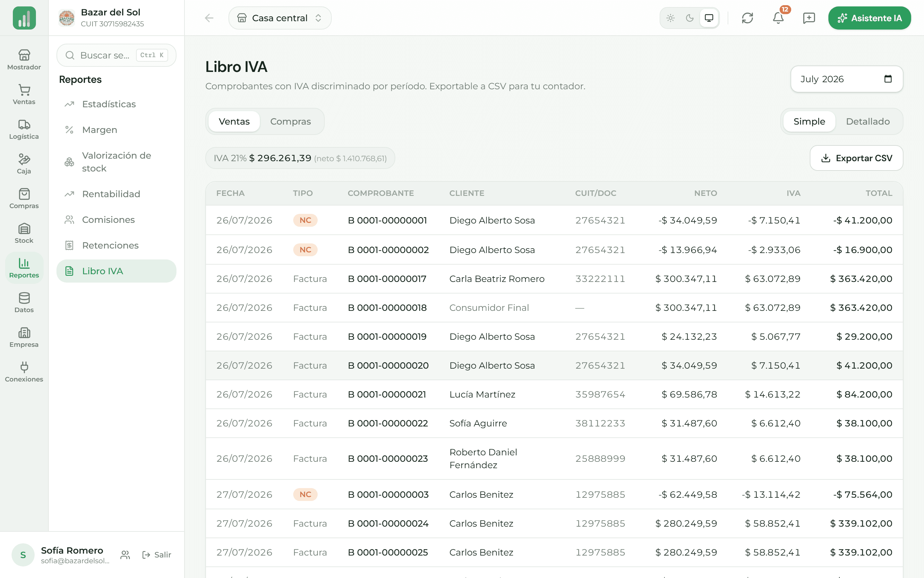Open the Datos section
Viewport: 924px width, 578px height.
(24, 303)
